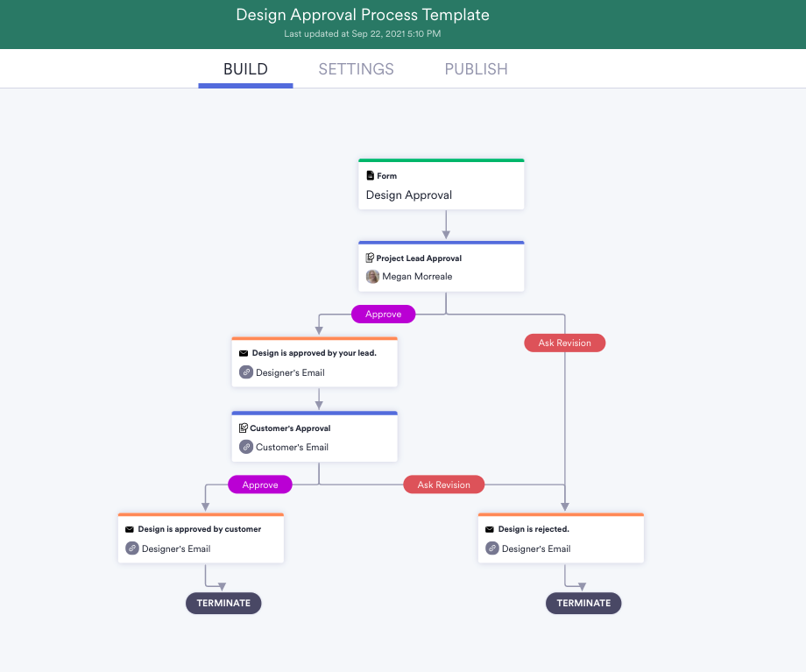Click the left TERMINATE end node
This screenshot has width=806, height=672.
click(223, 603)
